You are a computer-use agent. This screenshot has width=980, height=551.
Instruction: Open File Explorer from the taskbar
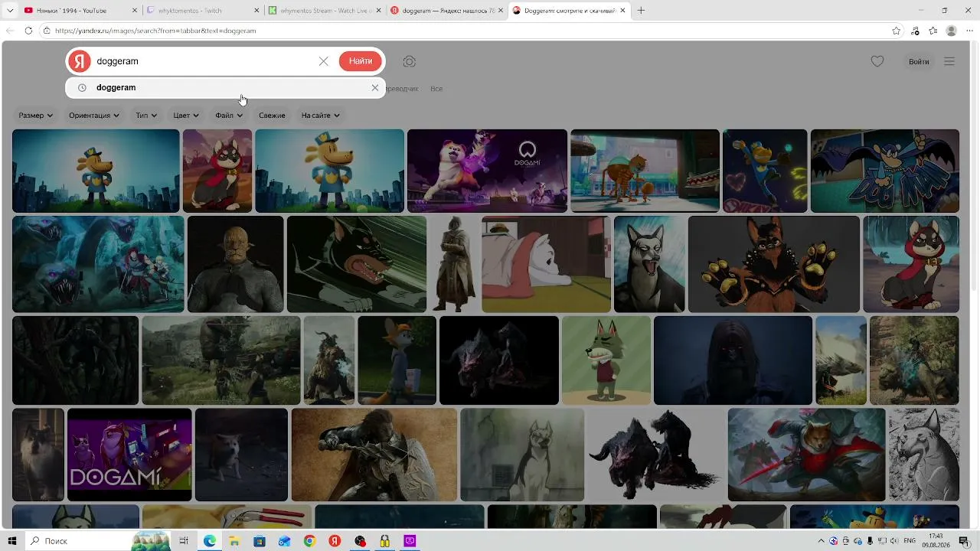pos(234,541)
